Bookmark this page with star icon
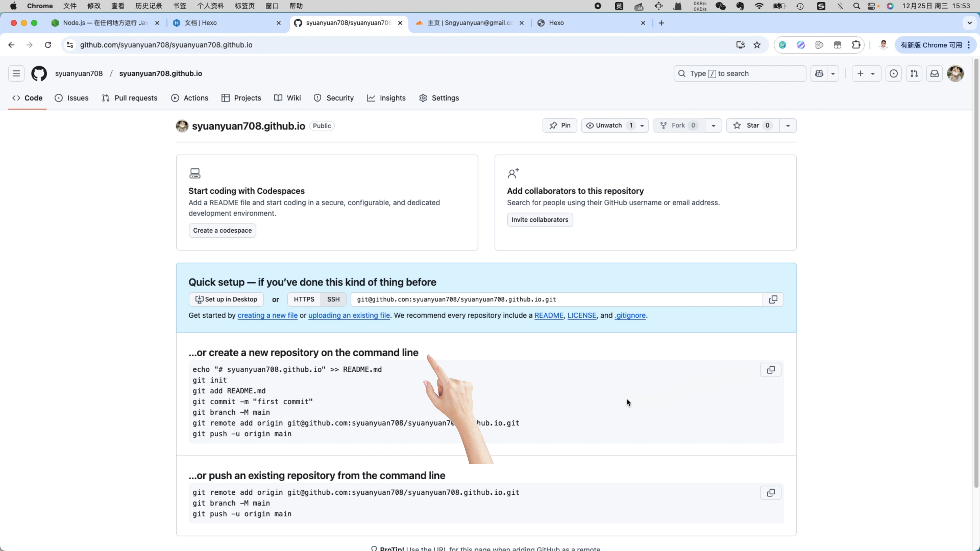The width and height of the screenshot is (980, 551). click(757, 45)
